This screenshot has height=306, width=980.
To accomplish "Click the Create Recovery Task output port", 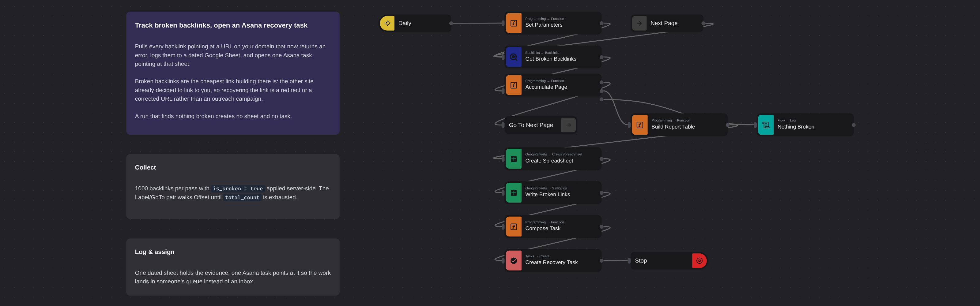I will (601, 261).
